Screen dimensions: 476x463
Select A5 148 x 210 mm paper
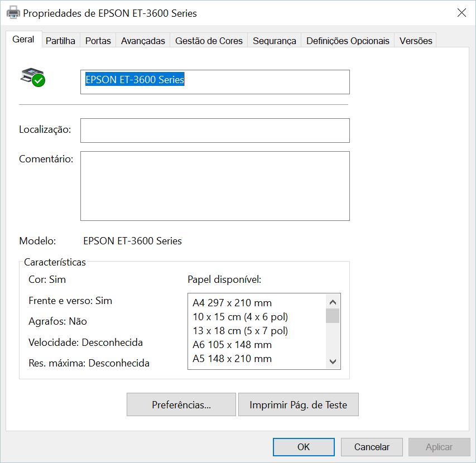point(232,359)
